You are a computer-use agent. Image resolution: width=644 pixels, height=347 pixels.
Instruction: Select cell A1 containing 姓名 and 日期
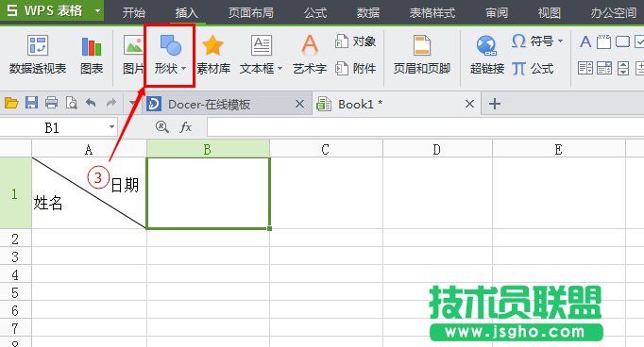tap(89, 193)
